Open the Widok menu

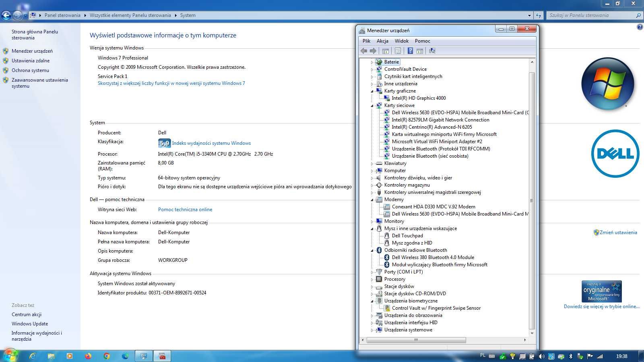click(401, 41)
